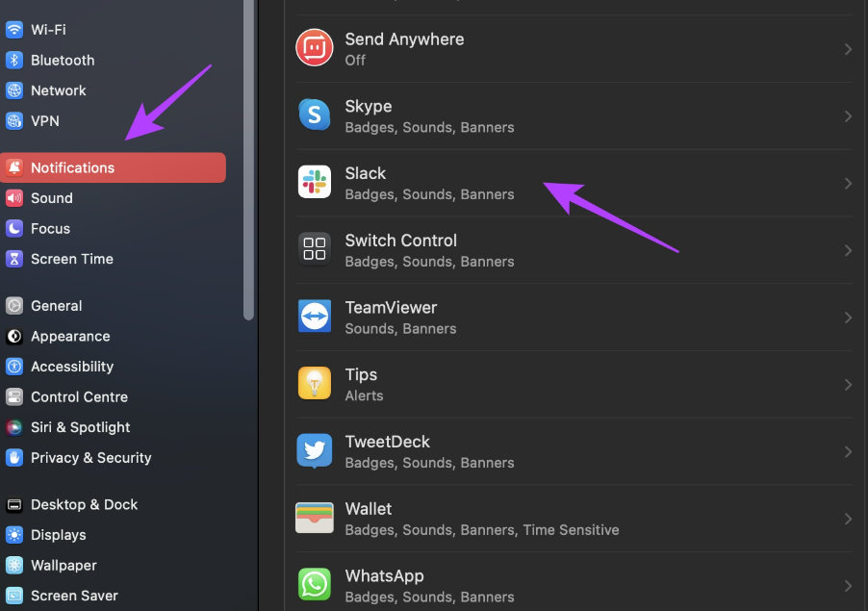Select the VPN sidebar icon
This screenshot has width=868, height=611.
14,120
